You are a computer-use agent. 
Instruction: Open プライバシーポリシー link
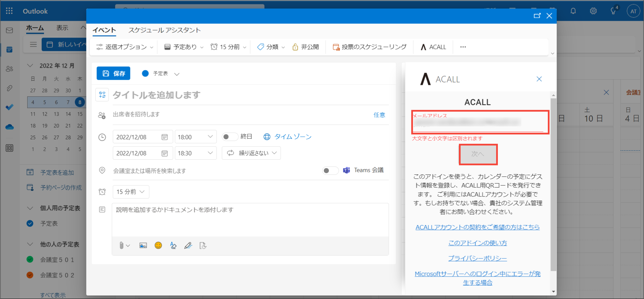pos(478,258)
